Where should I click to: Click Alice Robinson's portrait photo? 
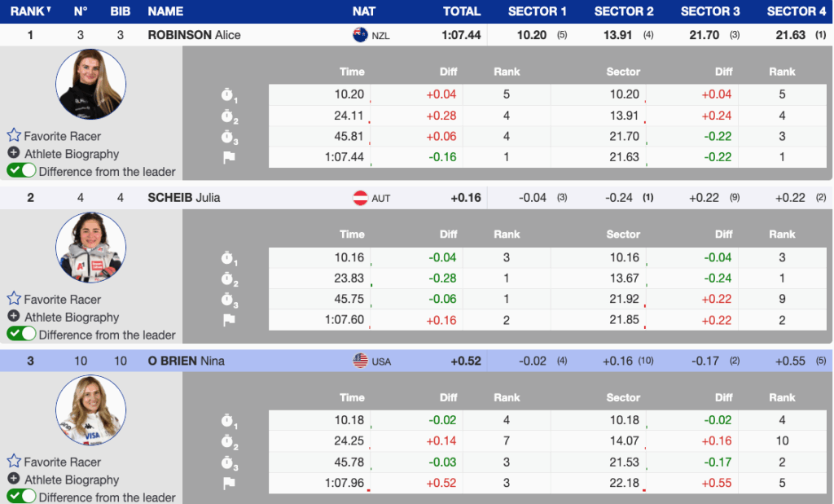click(x=90, y=85)
